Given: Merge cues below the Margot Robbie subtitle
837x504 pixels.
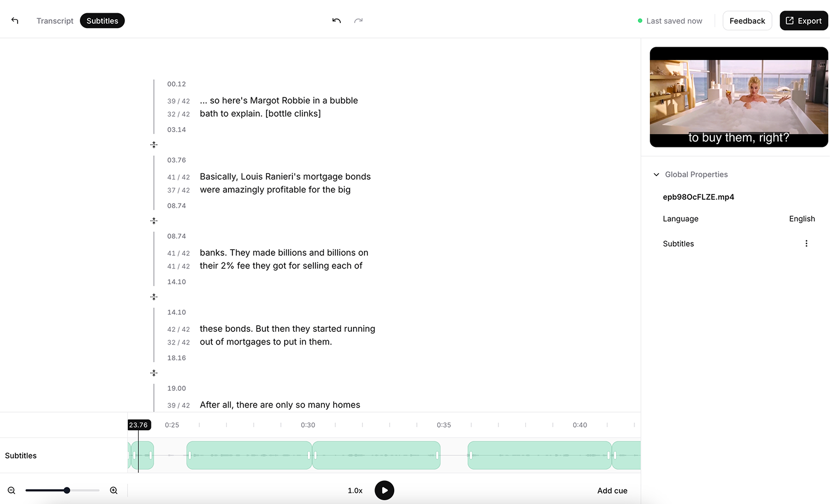Looking at the screenshot, I should (154, 145).
